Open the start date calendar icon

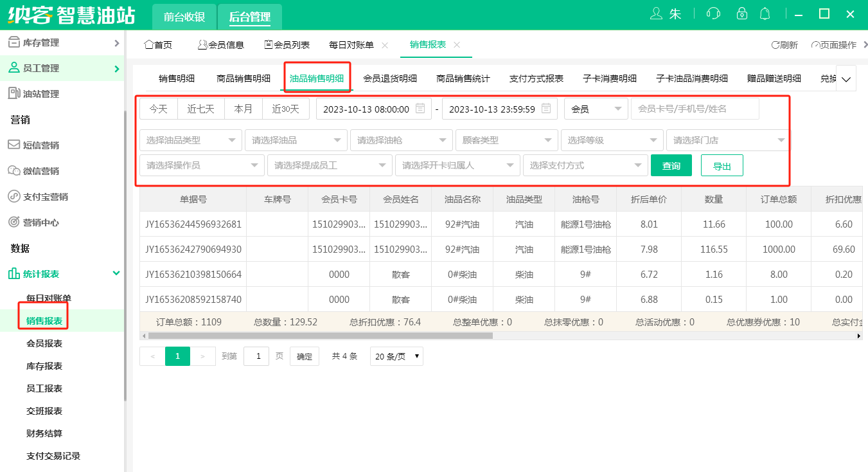420,108
